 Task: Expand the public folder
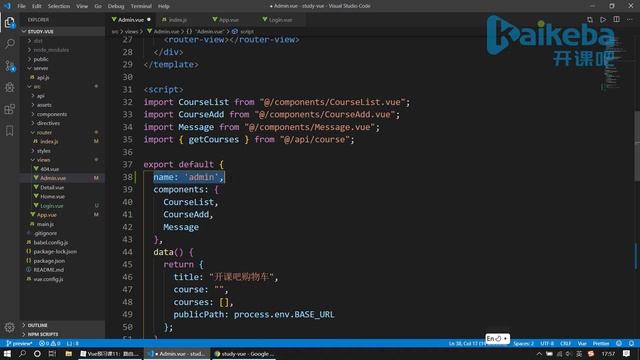62,59
